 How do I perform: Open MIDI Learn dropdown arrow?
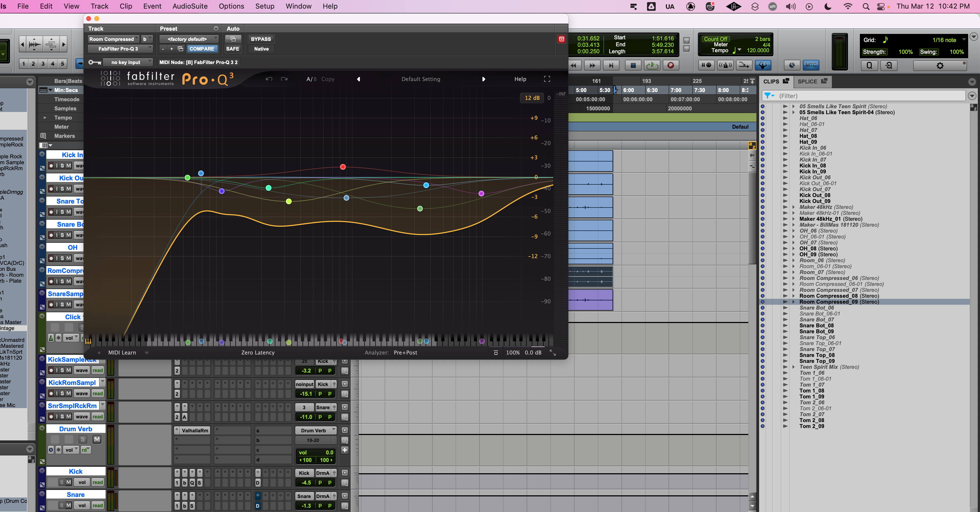click(x=147, y=353)
